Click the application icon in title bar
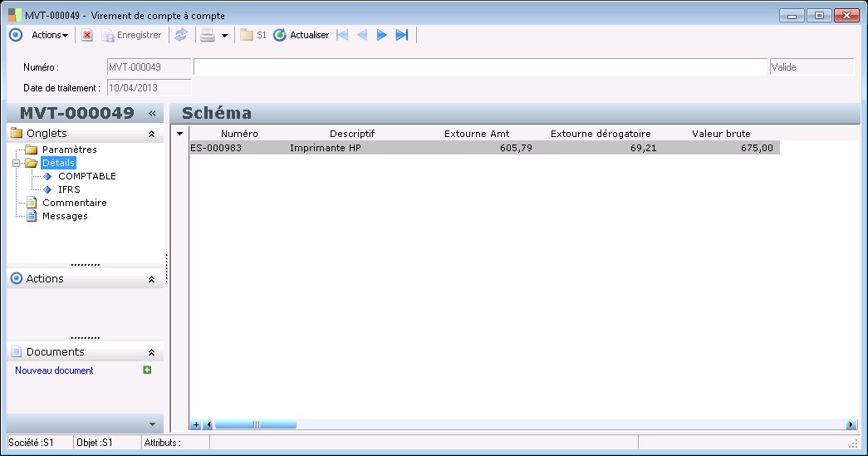Screen dimensions: 868x456 [x=15, y=15]
